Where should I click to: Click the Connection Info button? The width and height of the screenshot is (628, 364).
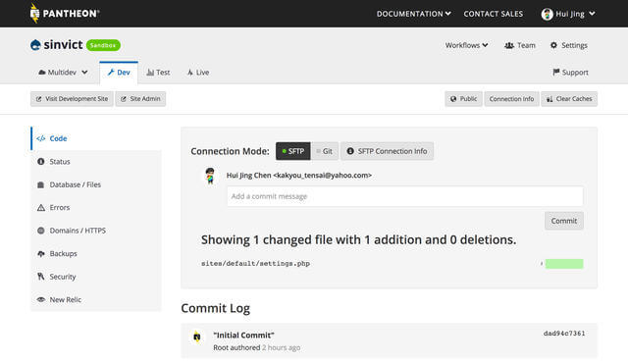pos(511,99)
